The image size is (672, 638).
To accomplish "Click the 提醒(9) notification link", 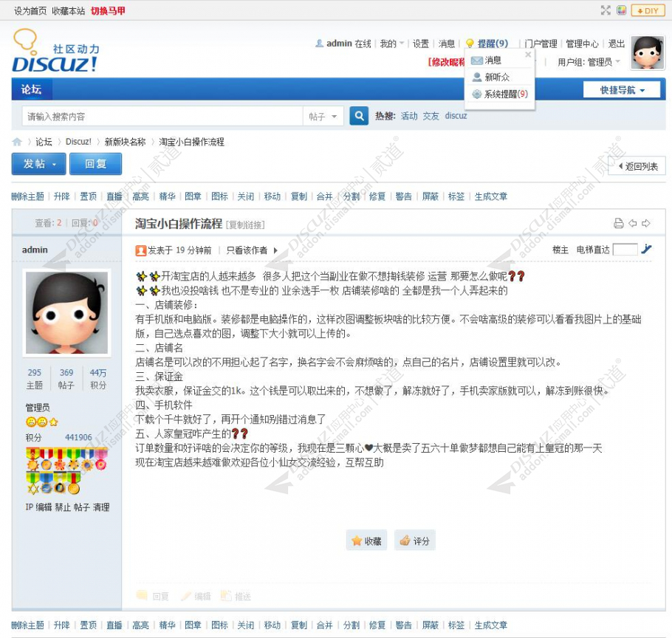I will point(493,44).
